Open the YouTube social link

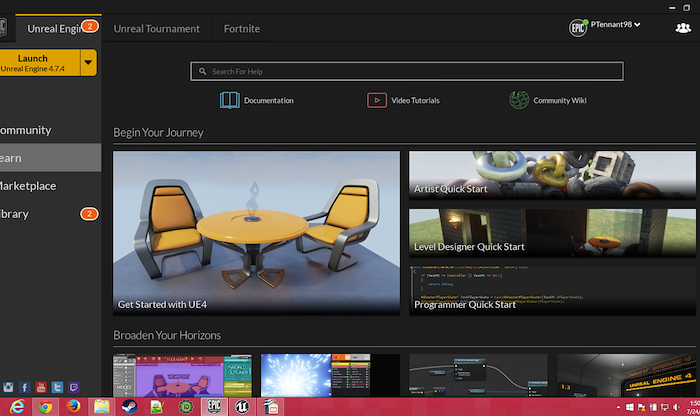(41, 387)
